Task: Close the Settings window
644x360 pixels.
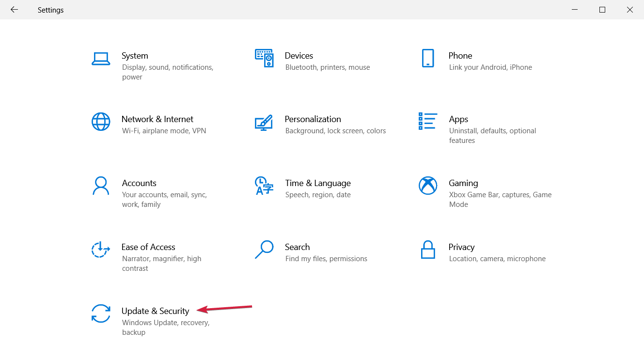Action: (630, 10)
